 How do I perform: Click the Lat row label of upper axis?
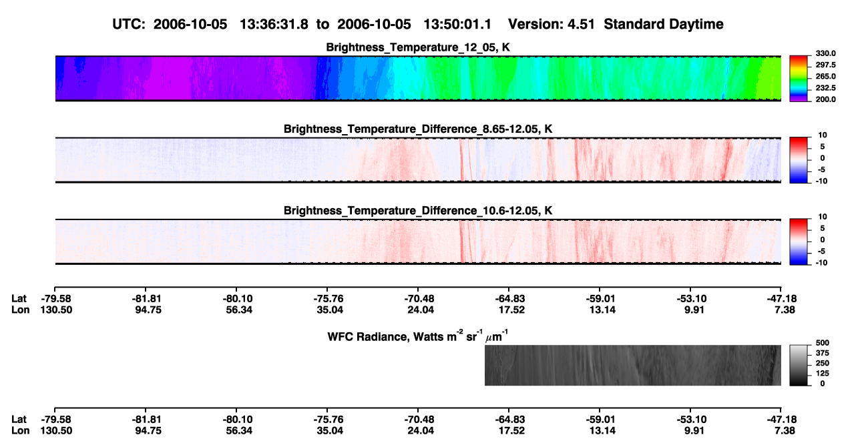[19, 298]
